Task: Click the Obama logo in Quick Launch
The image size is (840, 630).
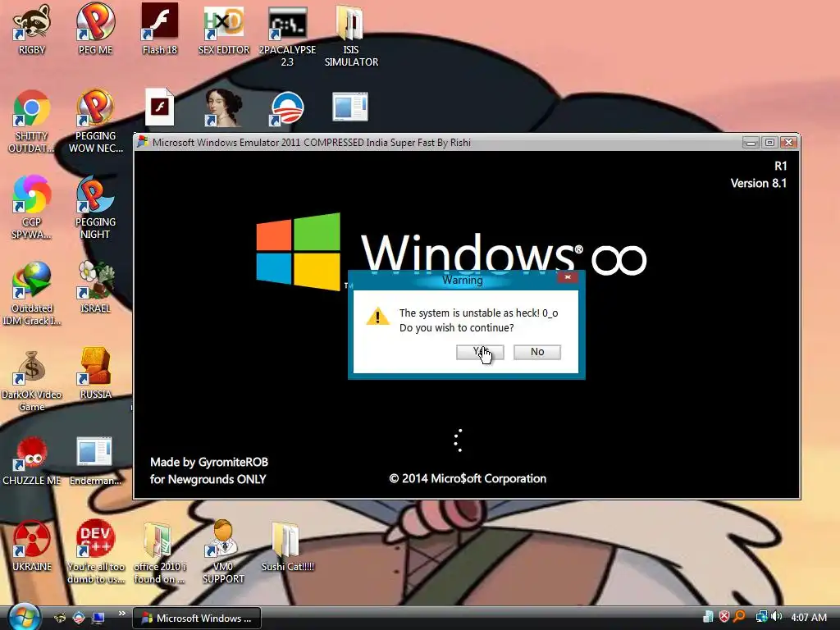Action: coord(79,619)
